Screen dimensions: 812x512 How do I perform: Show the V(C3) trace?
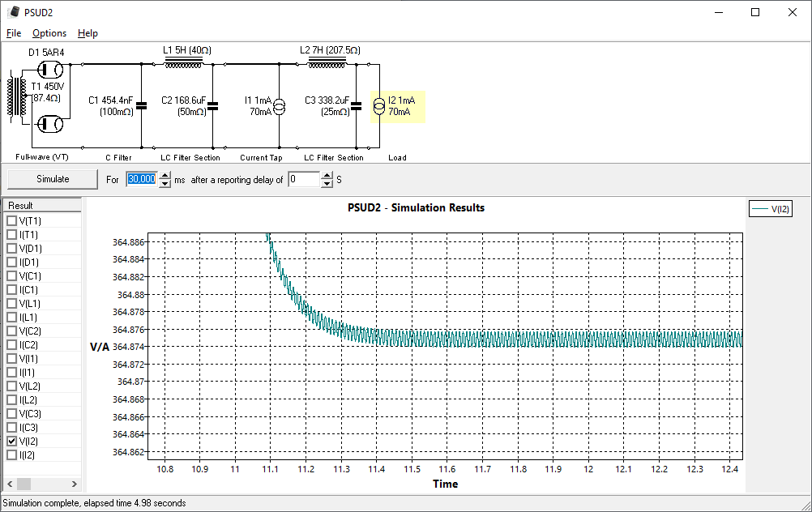12,414
